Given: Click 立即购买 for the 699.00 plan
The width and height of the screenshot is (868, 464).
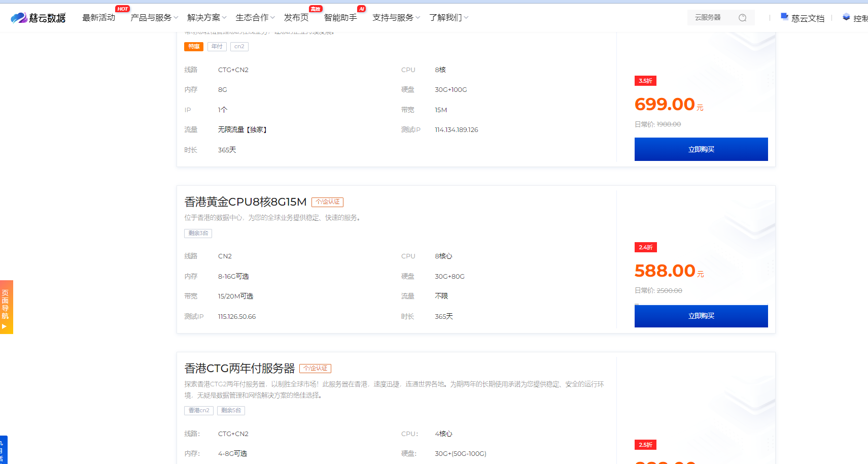Looking at the screenshot, I should click(701, 149).
